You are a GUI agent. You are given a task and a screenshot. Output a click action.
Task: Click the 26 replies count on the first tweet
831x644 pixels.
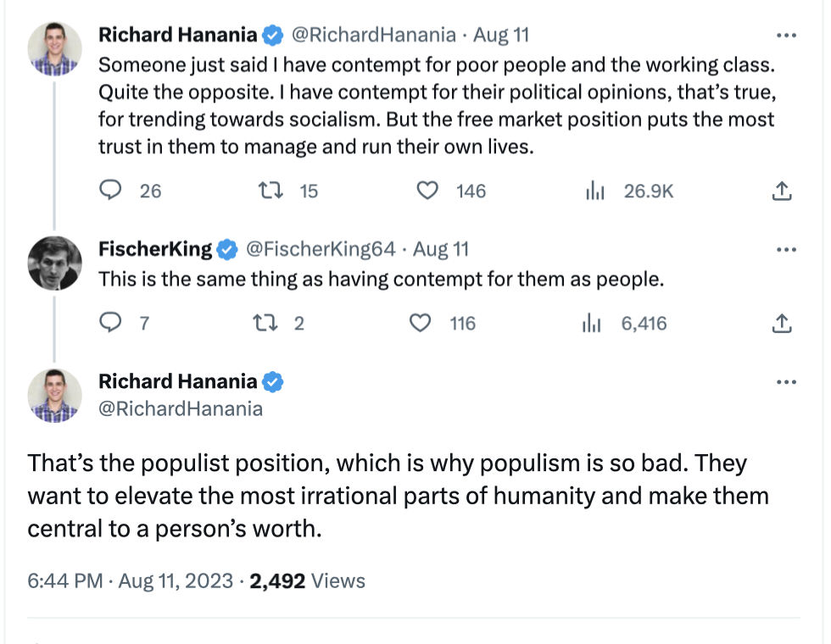pos(149,191)
